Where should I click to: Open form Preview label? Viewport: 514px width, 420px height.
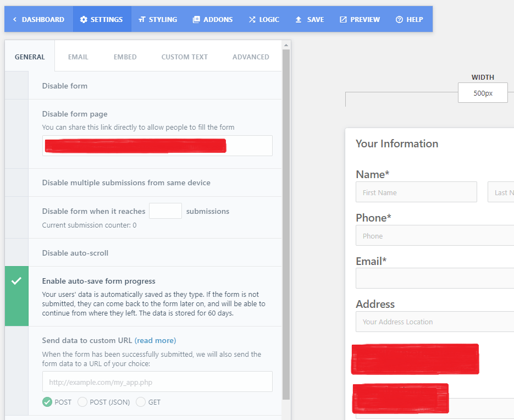pos(365,20)
